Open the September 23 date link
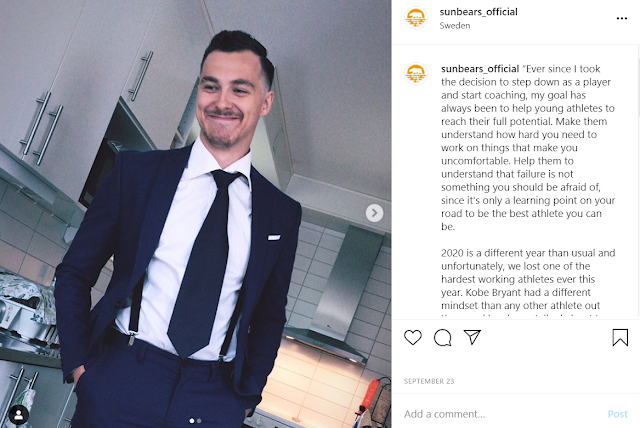The height and width of the screenshot is (428, 640). tap(429, 381)
